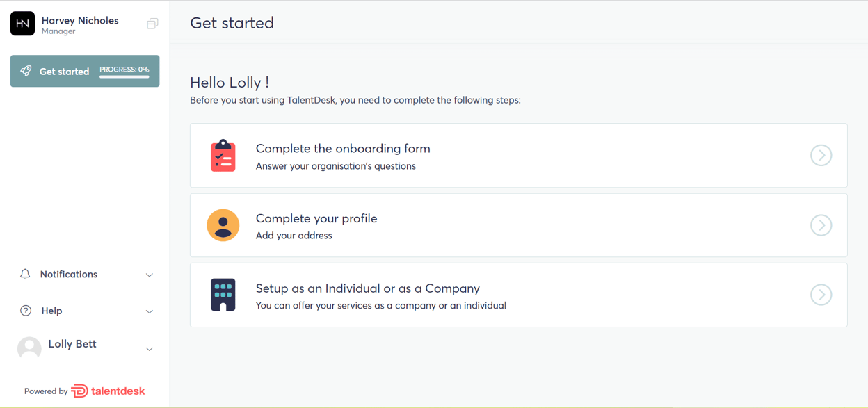Click the orange profile person icon
This screenshot has width=868, height=408.
click(223, 225)
